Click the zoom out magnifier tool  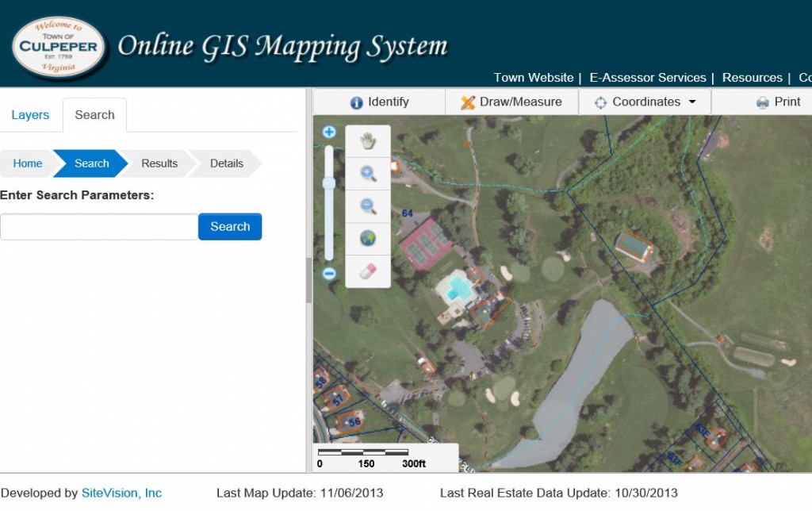point(368,206)
